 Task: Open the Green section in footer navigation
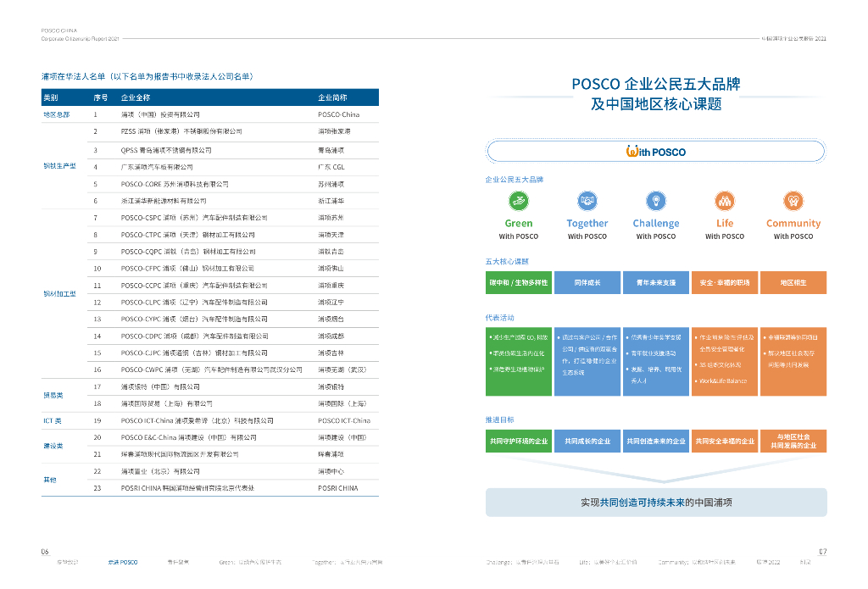tap(250, 562)
